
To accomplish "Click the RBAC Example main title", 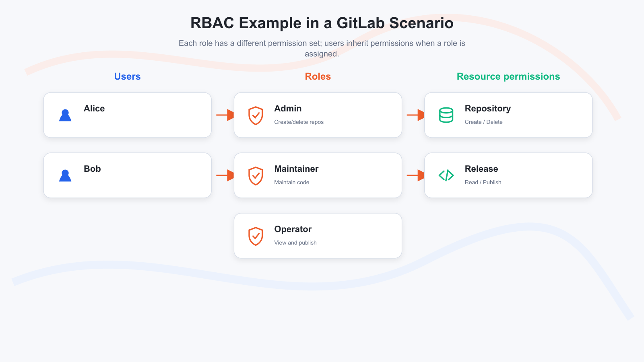I will point(322,23).
